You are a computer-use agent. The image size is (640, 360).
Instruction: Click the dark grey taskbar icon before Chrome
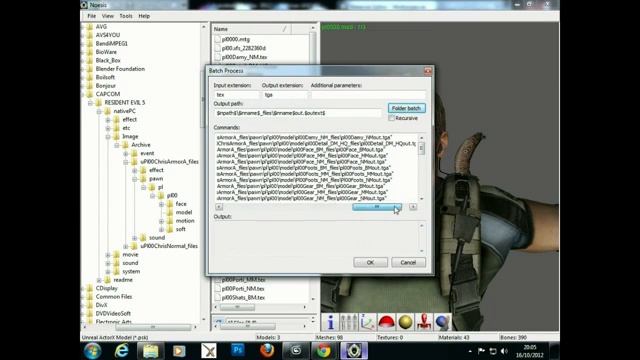296,351
